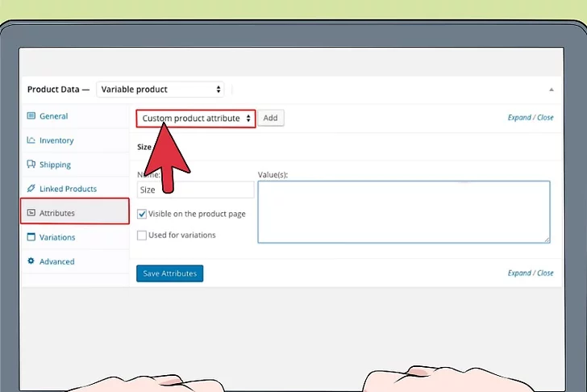Click the Linked Products link icon
The image size is (587, 392).
pyautogui.click(x=31, y=189)
